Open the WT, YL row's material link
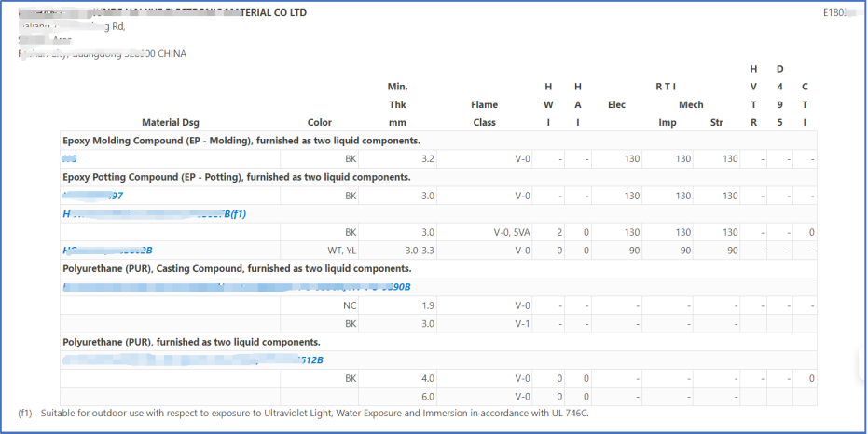Viewport: 868px width, 434px height. point(107,251)
